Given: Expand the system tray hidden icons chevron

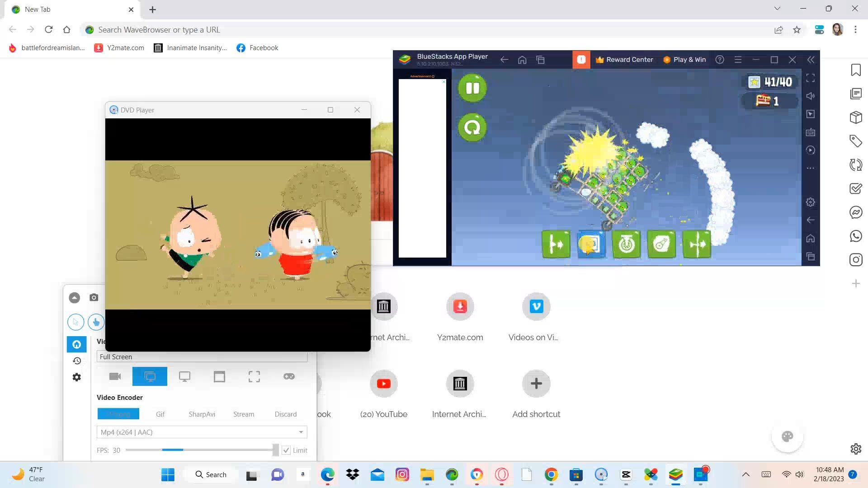Looking at the screenshot, I should [746, 474].
